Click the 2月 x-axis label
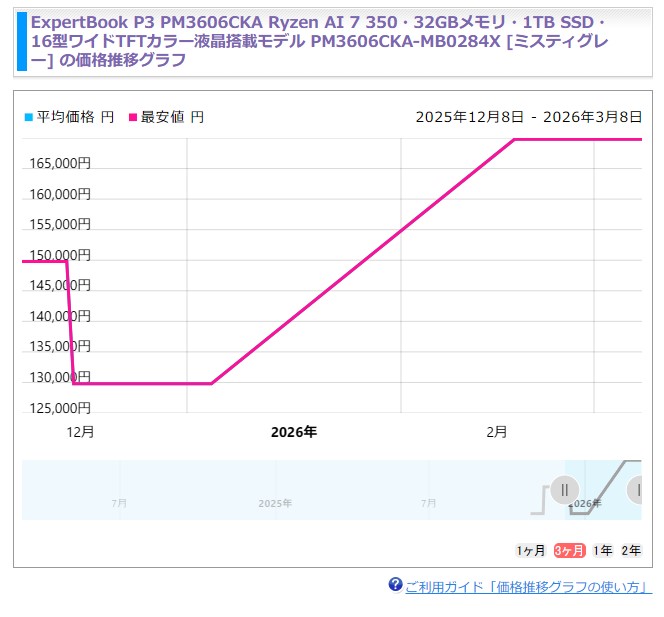 tap(496, 432)
